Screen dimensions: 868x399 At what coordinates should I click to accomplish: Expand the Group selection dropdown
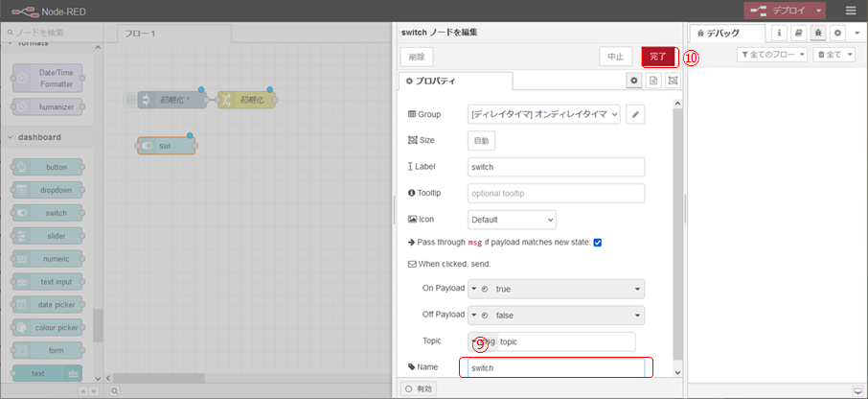543,114
